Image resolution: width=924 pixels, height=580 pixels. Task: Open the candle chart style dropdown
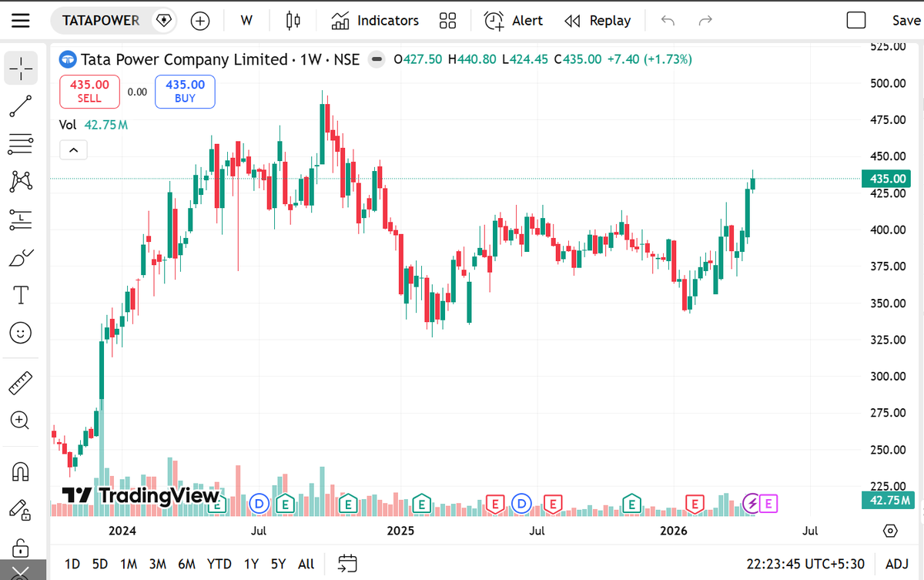coord(293,21)
